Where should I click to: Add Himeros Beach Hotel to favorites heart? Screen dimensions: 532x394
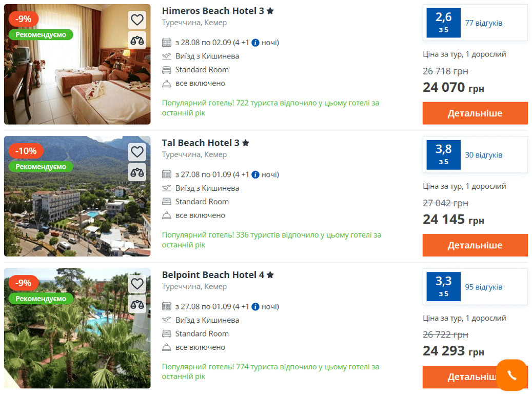(137, 20)
